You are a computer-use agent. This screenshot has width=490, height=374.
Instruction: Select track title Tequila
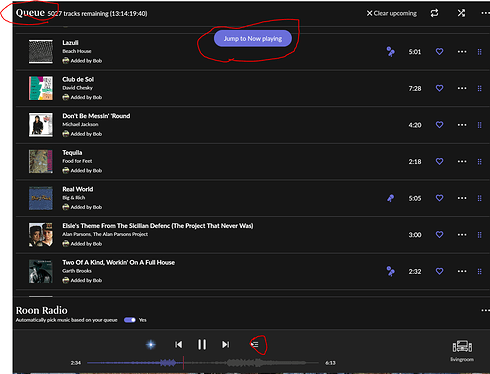(x=72, y=153)
